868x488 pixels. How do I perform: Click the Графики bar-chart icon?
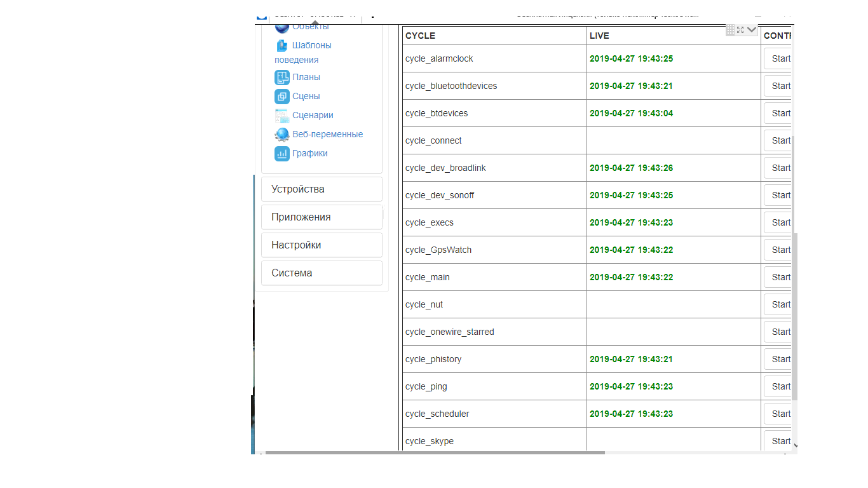click(x=282, y=154)
